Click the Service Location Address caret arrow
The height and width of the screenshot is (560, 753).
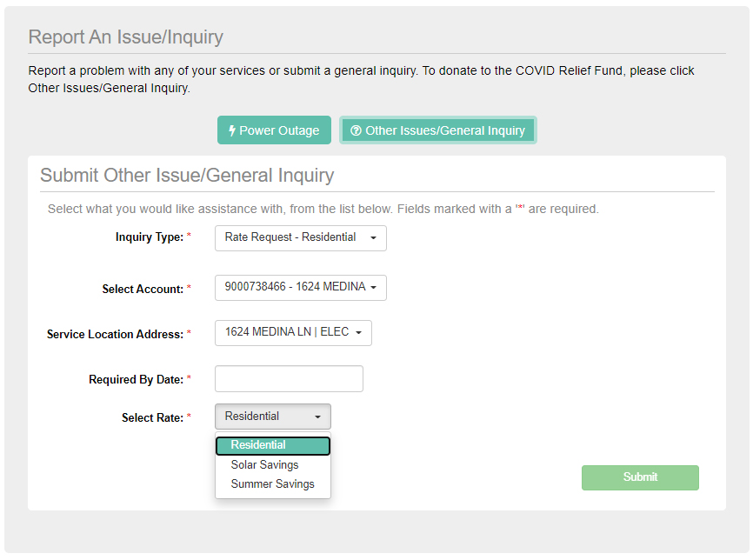pos(358,332)
